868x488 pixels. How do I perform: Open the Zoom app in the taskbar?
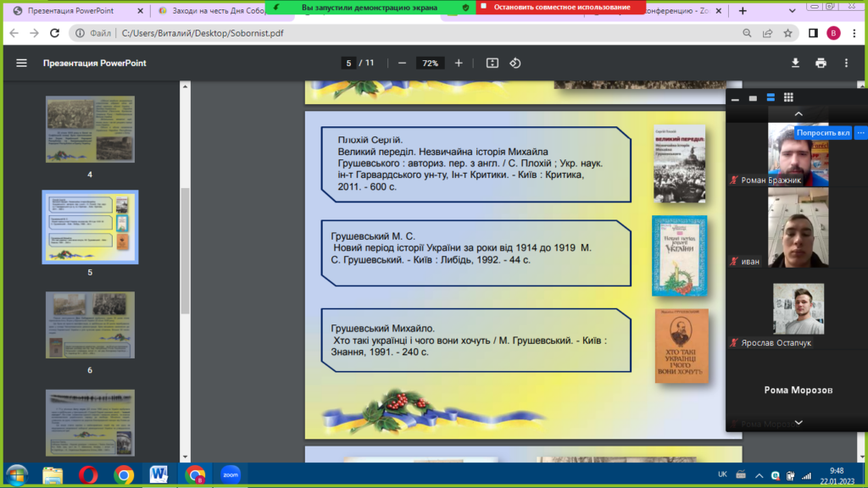tap(230, 474)
